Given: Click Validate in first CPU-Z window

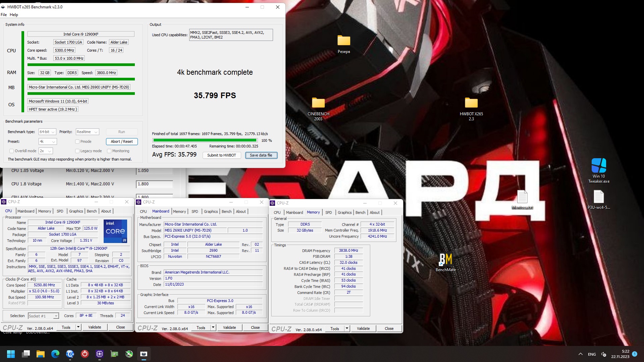Looking at the screenshot, I should pyautogui.click(x=95, y=327).
